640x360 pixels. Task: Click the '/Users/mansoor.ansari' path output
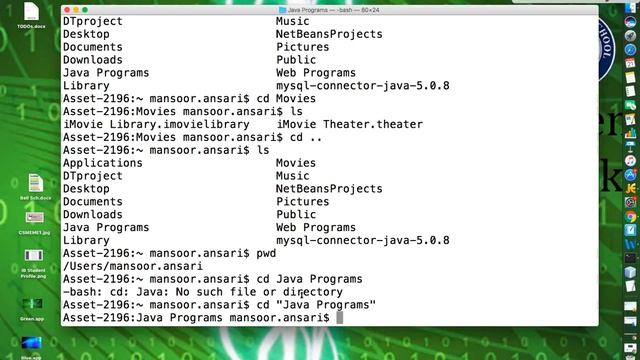coord(133,266)
